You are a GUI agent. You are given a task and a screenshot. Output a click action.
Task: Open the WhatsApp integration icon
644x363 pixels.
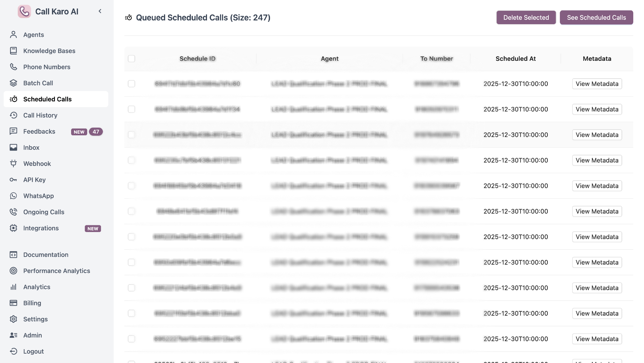[13, 196]
